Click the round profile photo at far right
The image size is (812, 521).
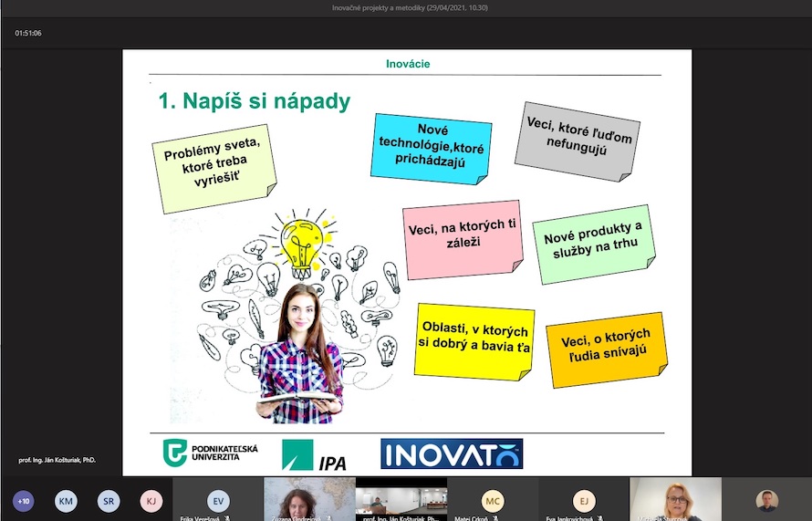(767, 501)
